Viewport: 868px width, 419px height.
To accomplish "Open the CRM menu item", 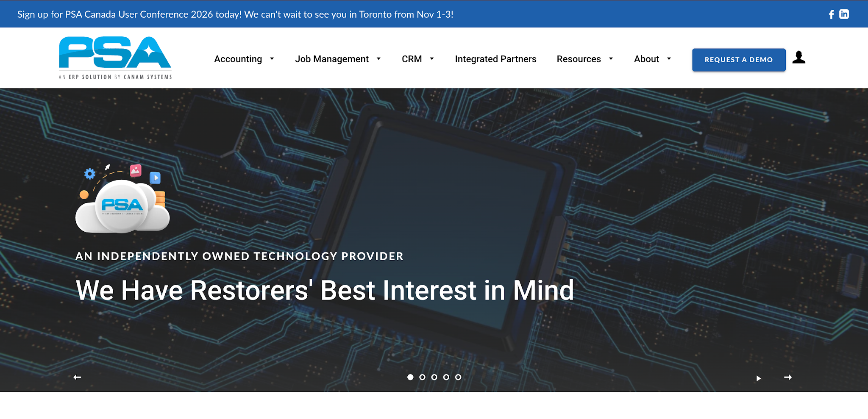I will pos(412,59).
